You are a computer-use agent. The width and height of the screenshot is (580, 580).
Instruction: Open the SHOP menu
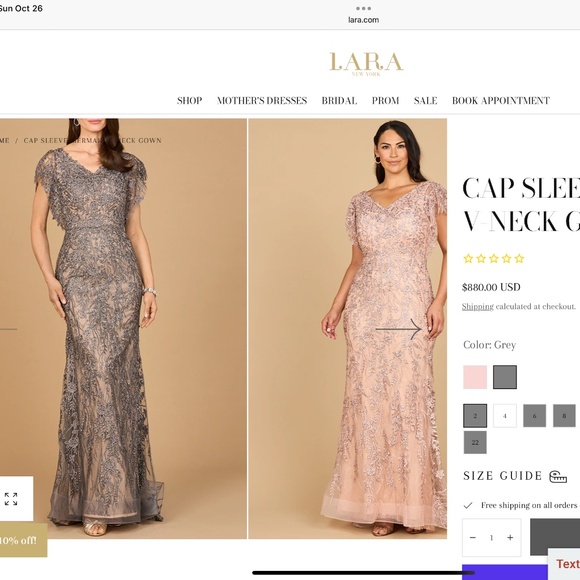pyautogui.click(x=189, y=101)
